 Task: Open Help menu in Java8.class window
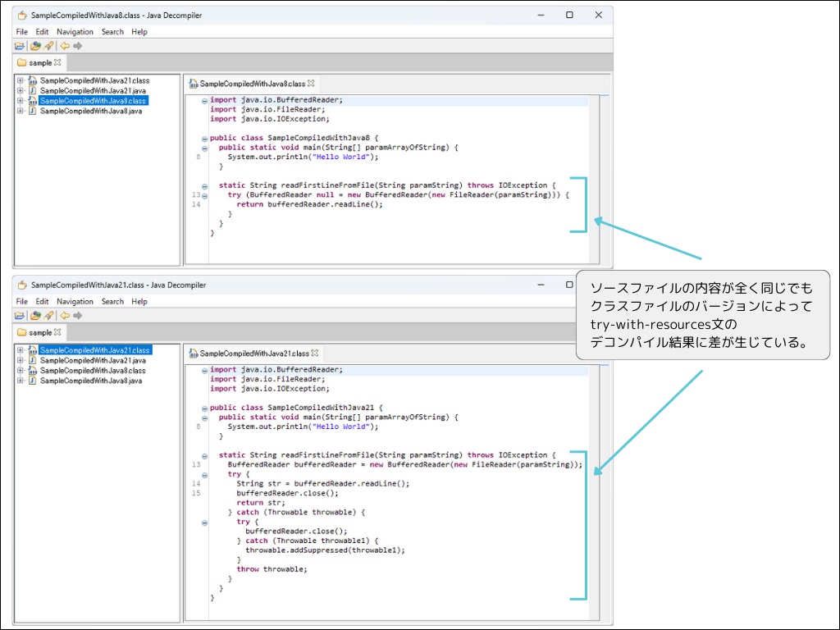tap(139, 32)
